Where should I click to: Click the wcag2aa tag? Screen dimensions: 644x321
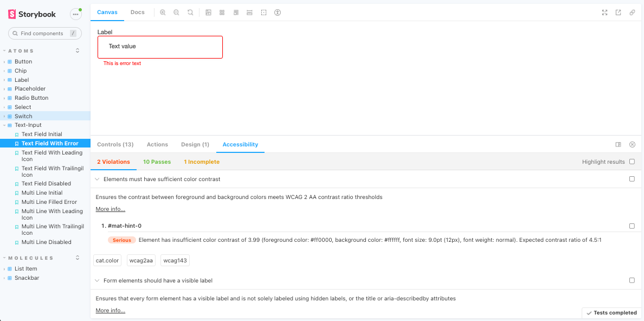(x=141, y=261)
